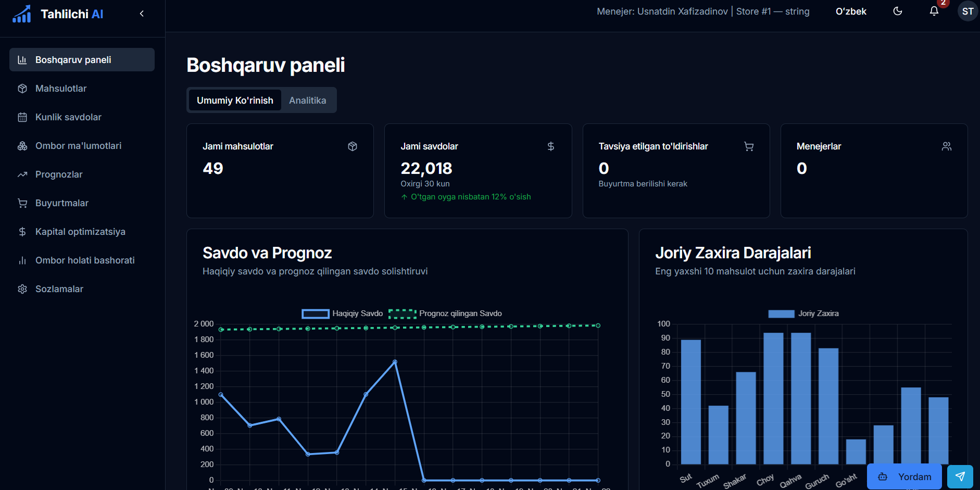Navigate to Prognozlar trend page

click(59, 174)
